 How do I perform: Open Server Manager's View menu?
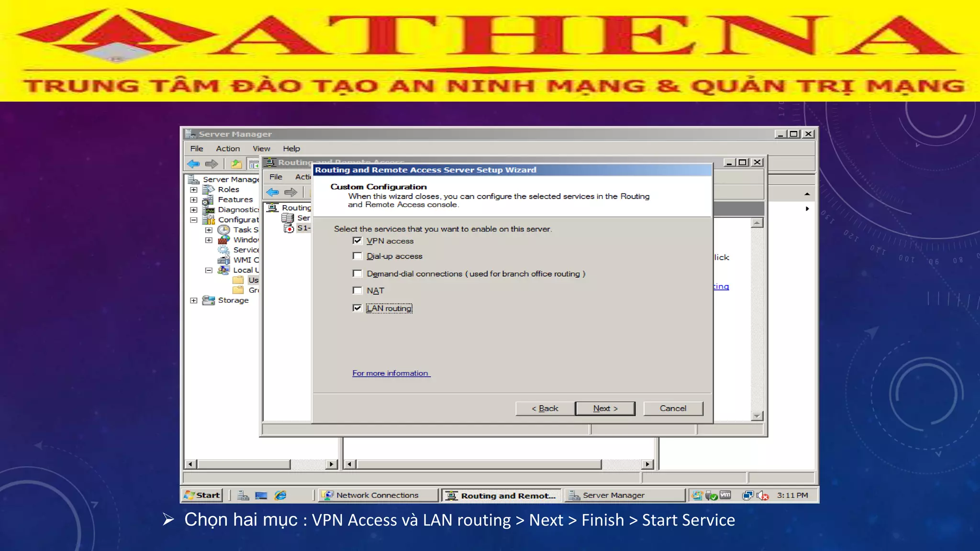click(x=261, y=149)
